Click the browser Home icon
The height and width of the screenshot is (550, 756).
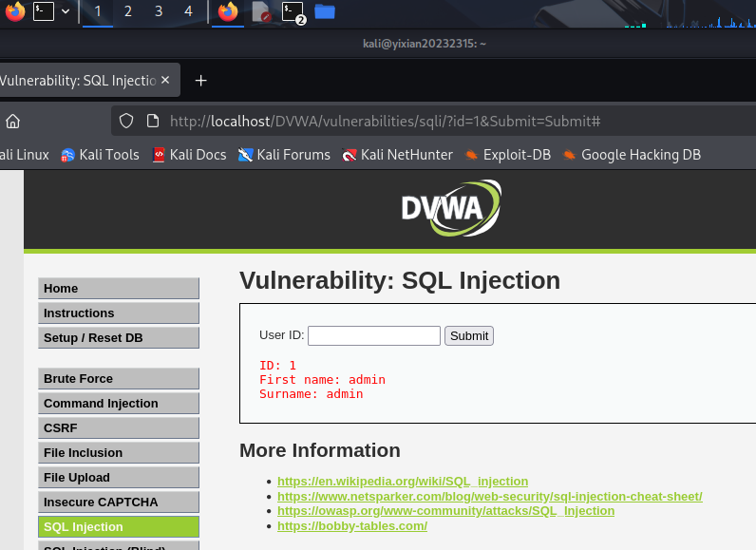pos(12,122)
